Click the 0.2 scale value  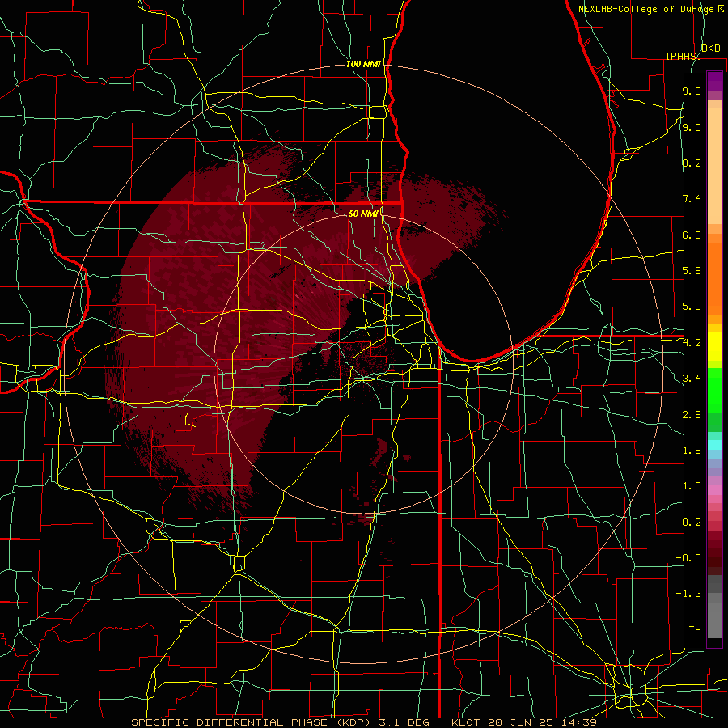[x=692, y=523]
